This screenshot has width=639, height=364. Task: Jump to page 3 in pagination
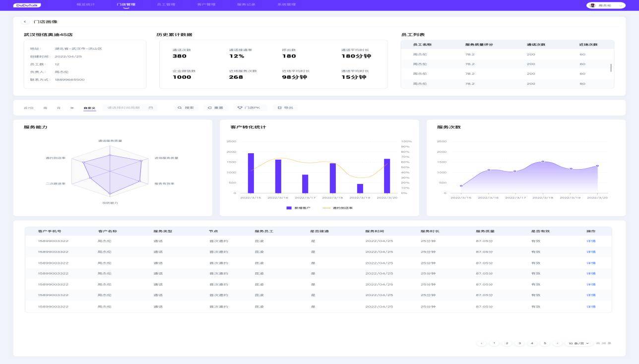click(x=519, y=343)
